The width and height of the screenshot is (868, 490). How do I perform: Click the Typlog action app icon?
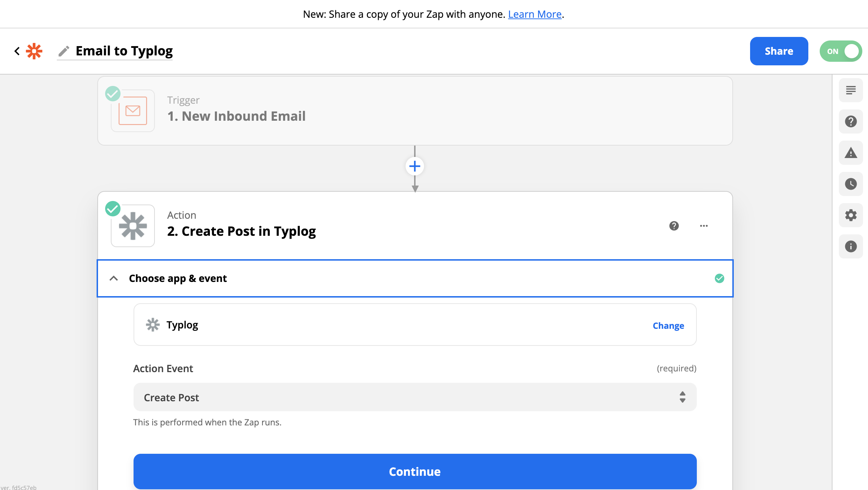[x=133, y=226]
